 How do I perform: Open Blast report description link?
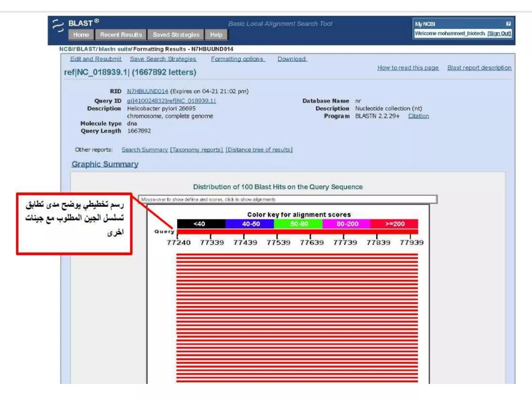coord(479,68)
